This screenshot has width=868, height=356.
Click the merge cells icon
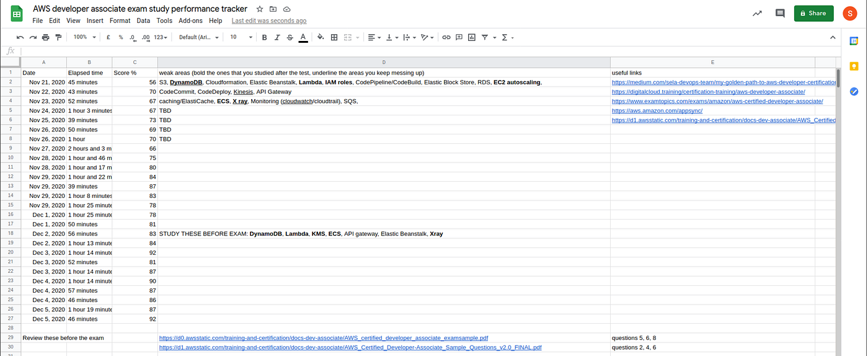[x=348, y=37]
